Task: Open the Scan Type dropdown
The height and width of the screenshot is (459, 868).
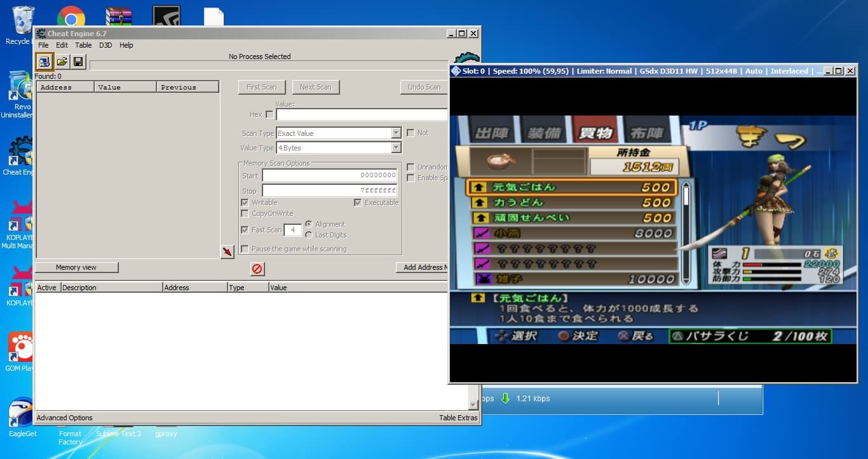Action: click(x=339, y=133)
